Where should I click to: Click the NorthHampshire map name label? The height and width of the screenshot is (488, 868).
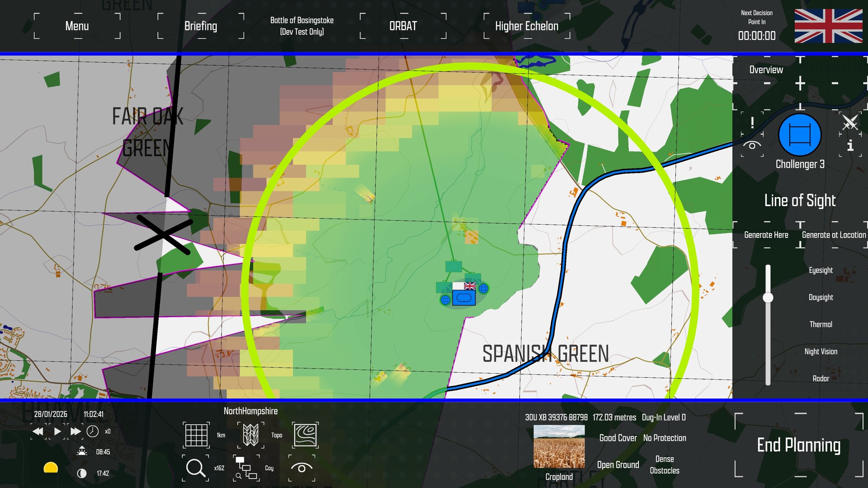point(251,411)
